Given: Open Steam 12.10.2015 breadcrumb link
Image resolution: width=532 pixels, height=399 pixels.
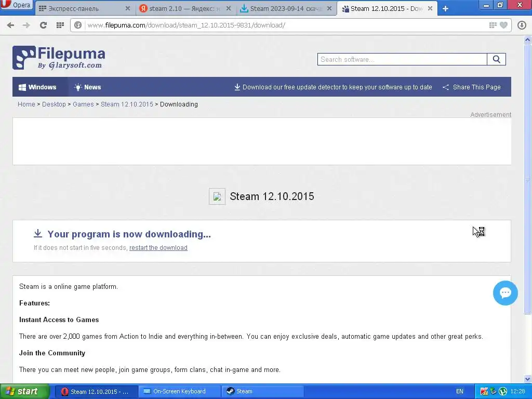Looking at the screenshot, I should [127, 104].
